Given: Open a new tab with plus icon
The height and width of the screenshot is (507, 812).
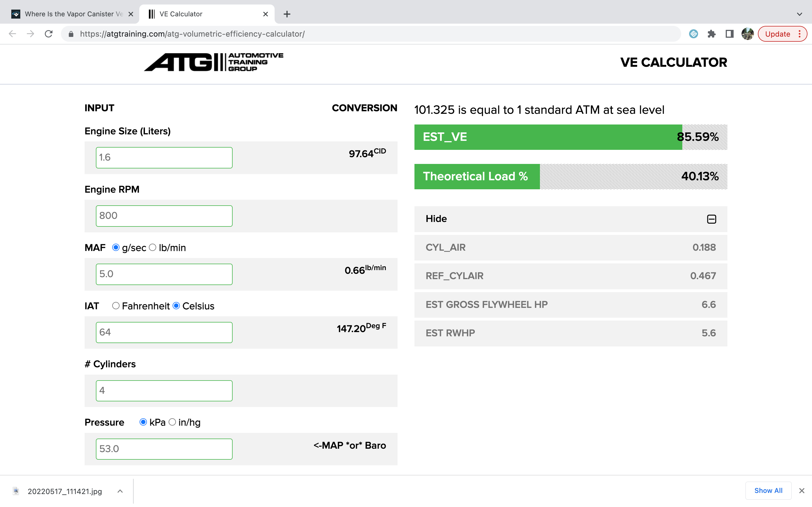Looking at the screenshot, I should click(x=286, y=14).
